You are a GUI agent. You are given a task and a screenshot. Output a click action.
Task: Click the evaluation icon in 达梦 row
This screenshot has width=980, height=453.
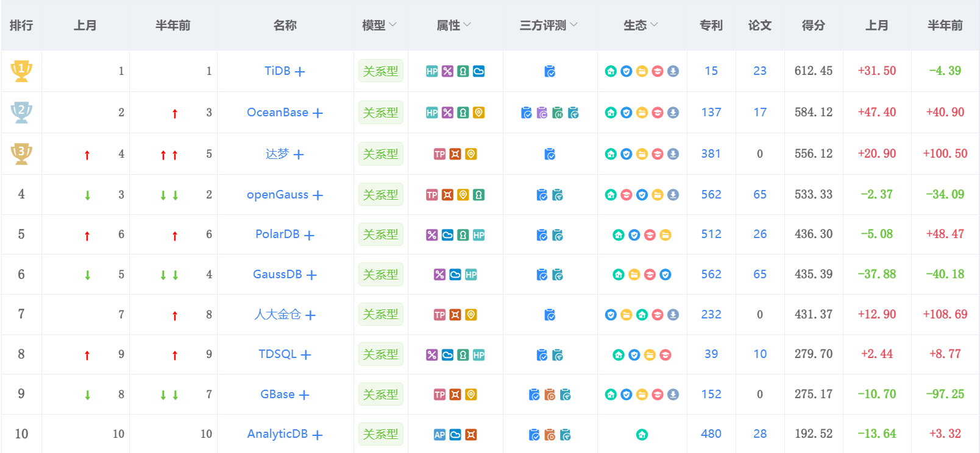[x=550, y=154]
